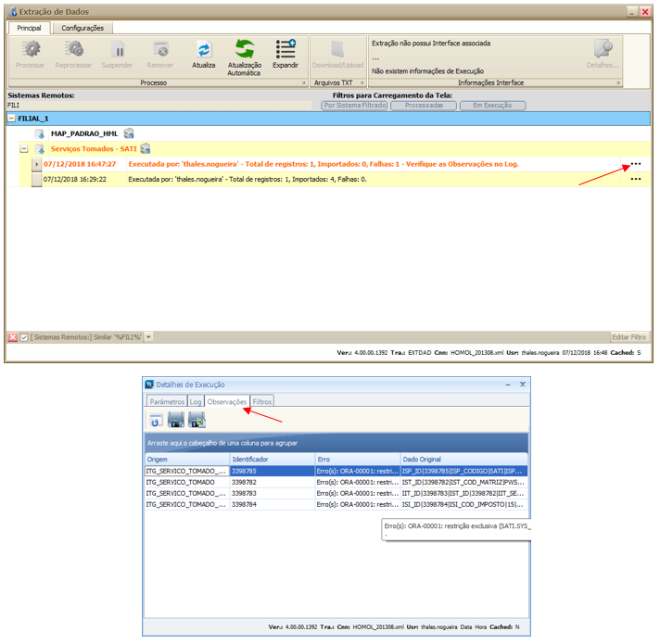Sort by Origem column header
Screen dimensions: 660x644
pos(187,459)
